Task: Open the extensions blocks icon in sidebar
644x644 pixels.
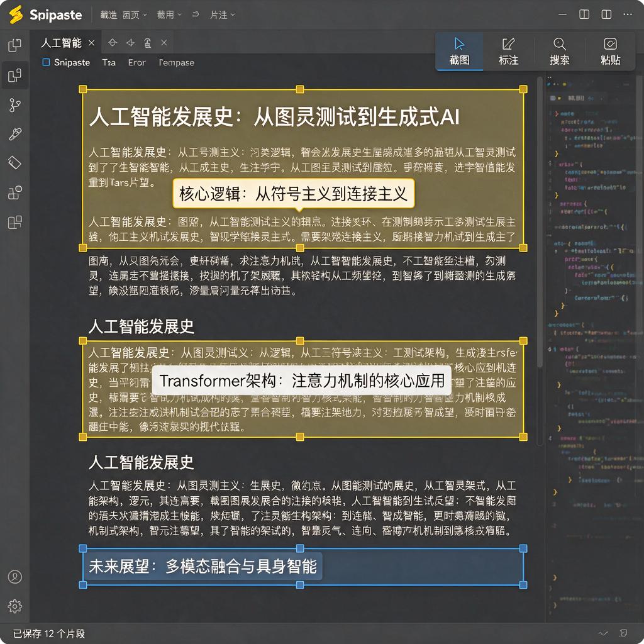Action: tap(15, 192)
